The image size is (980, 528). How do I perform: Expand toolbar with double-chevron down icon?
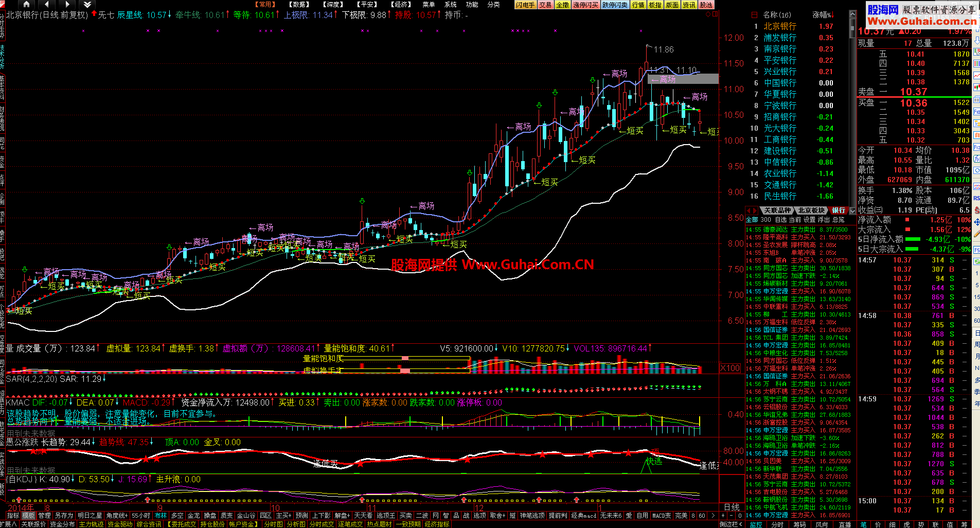point(87,4)
